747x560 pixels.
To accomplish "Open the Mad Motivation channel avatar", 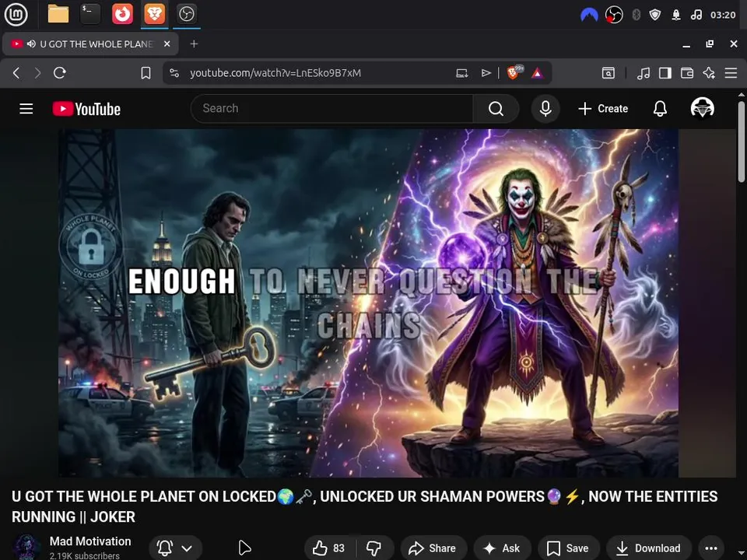I will pyautogui.click(x=26, y=547).
